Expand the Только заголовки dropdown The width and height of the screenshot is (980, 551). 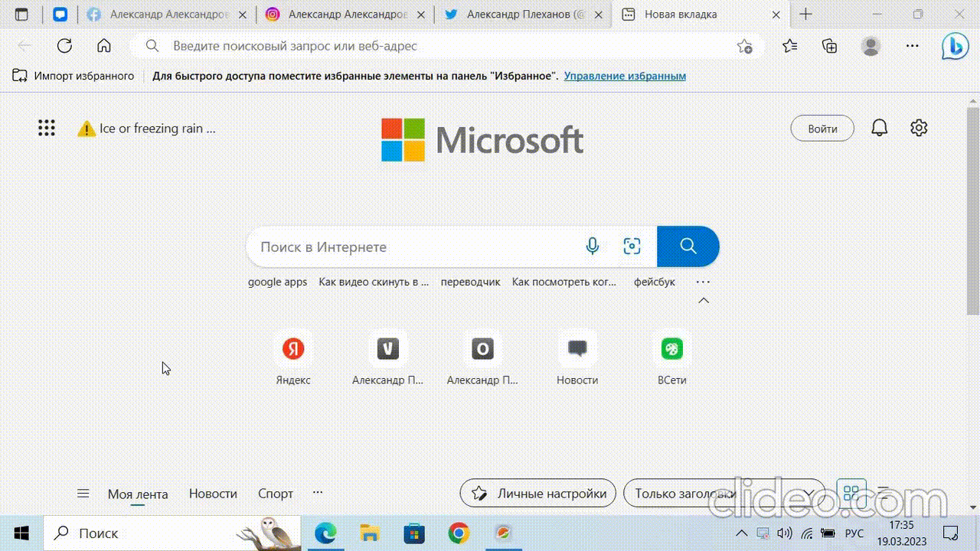724,494
